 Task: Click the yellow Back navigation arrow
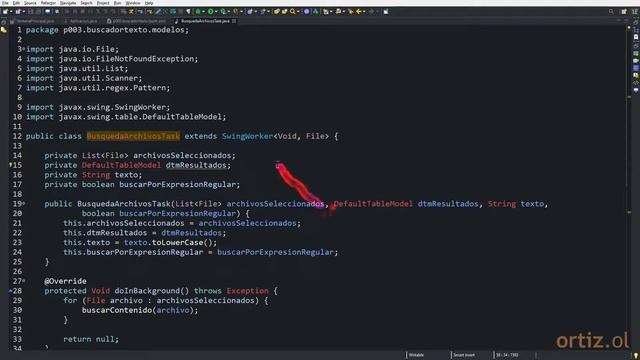[x=358, y=11]
